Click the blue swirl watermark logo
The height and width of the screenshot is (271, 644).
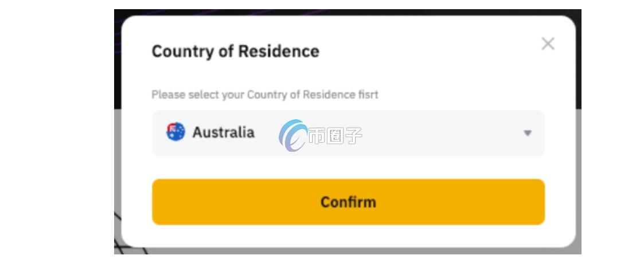click(x=292, y=135)
